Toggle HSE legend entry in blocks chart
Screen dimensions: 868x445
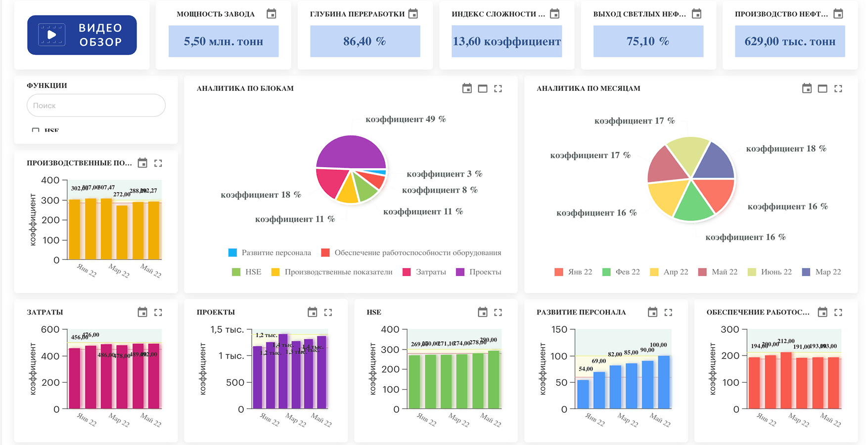point(246,272)
